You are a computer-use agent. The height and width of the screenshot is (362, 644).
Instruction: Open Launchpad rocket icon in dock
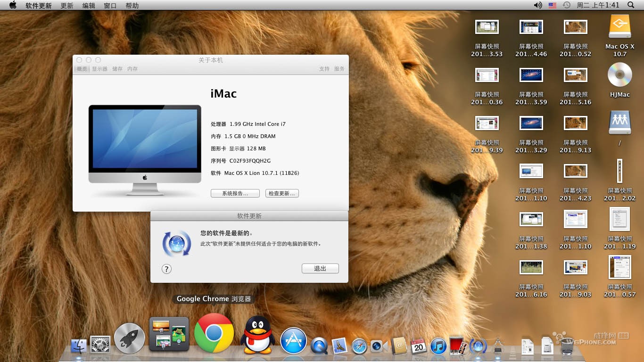129,338
